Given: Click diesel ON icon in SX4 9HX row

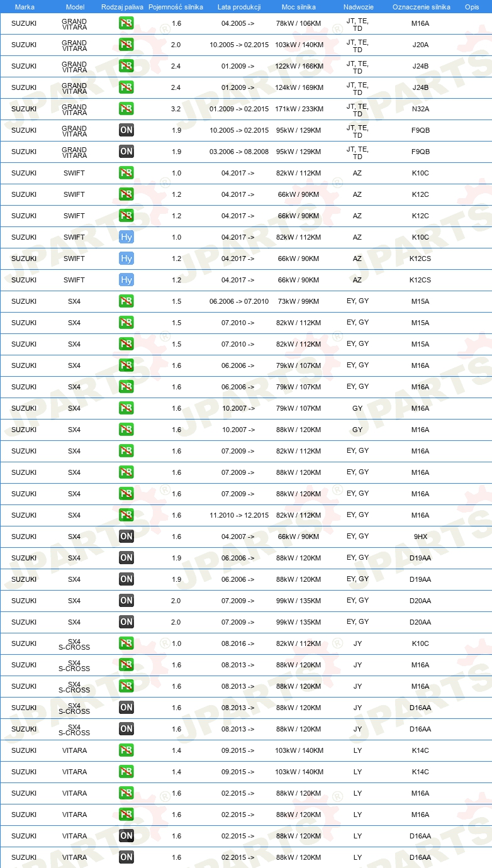Looking at the screenshot, I should (x=126, y=537).
